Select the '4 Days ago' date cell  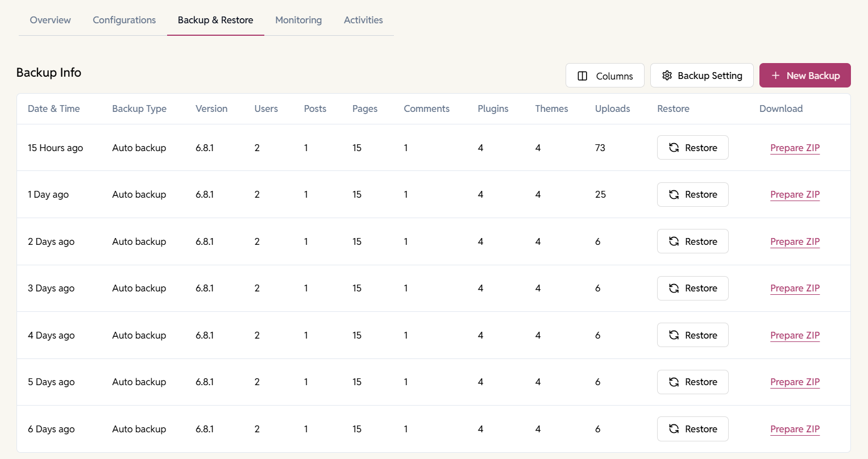coord(51,335)
